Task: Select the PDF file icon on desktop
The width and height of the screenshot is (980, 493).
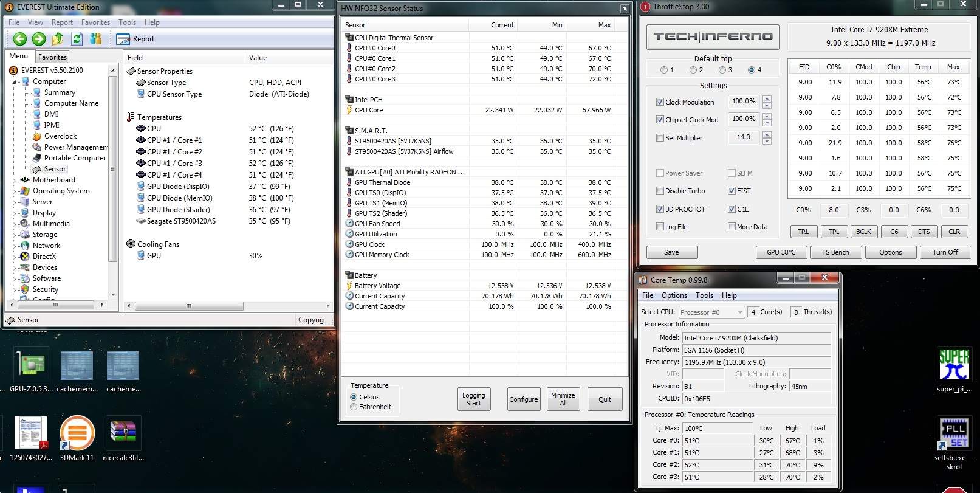Action: pyautogui.click(x=30, y=439)
